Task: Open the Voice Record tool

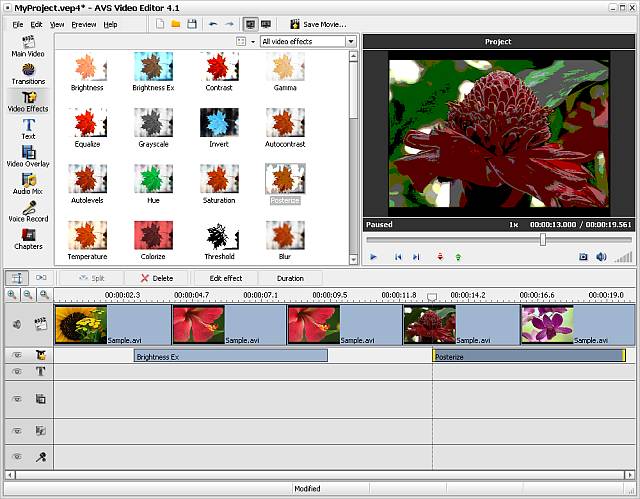Action: click(28, 211)
